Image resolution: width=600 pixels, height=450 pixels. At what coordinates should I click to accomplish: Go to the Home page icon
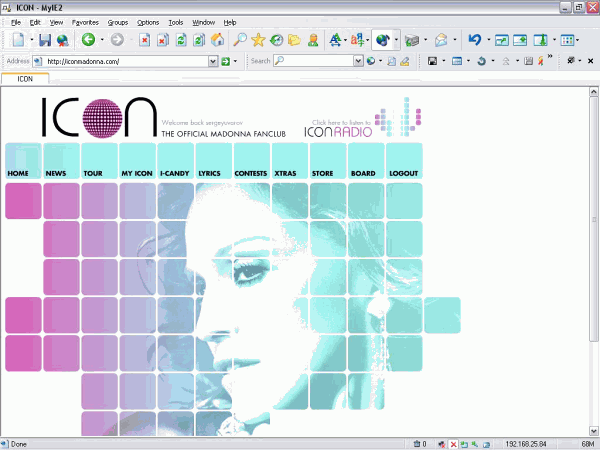[217, 39]
